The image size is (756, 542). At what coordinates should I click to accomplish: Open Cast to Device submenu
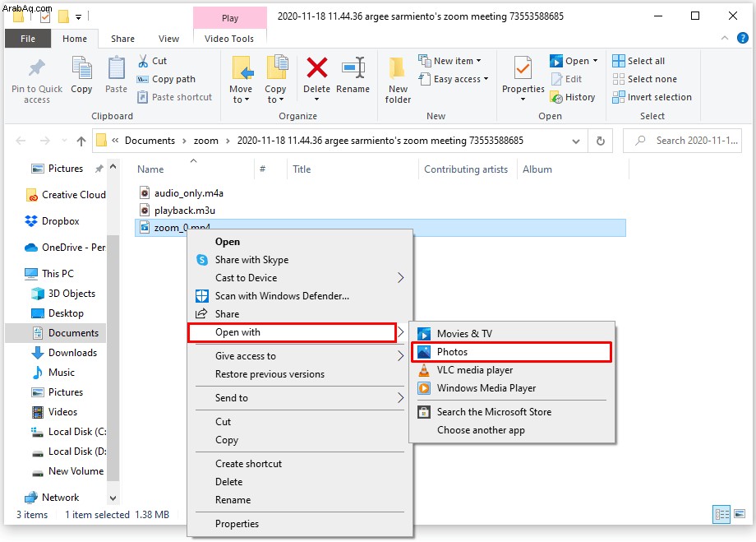tap(299, 278)
